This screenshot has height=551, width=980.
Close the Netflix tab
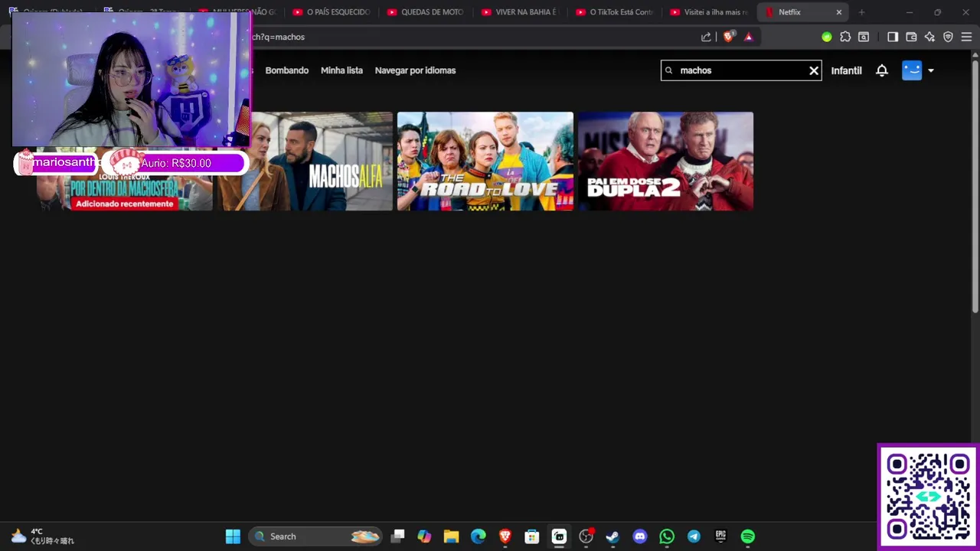pos(838,12)
